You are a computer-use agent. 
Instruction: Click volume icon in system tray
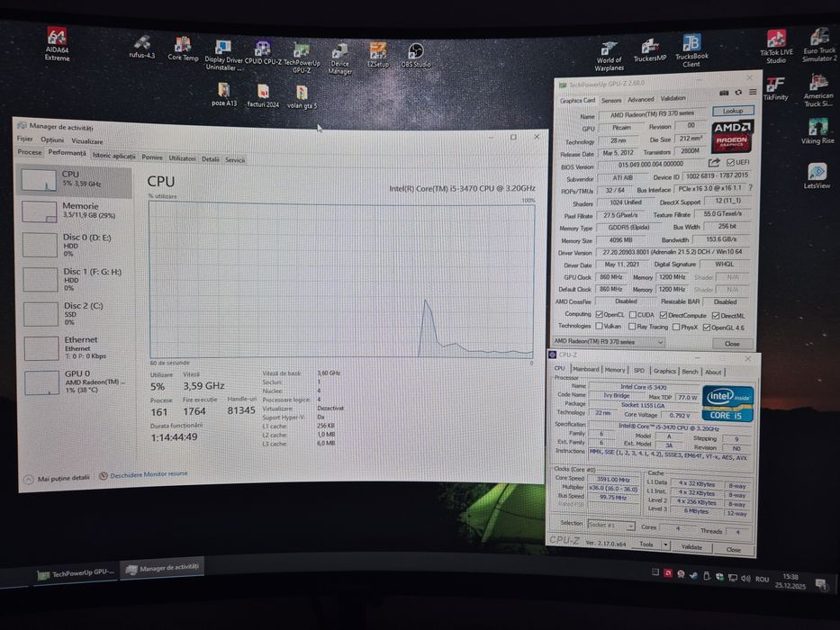(x=745, y=578)
